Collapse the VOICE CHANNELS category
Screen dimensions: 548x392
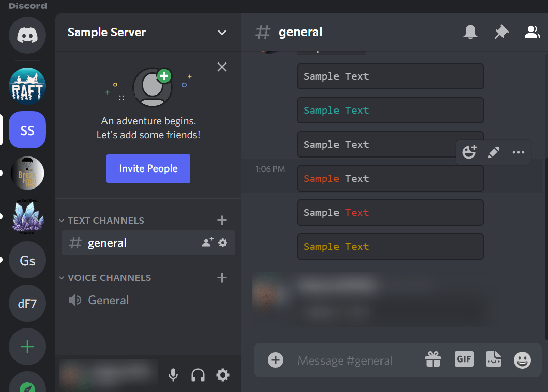tap(105, 278)
